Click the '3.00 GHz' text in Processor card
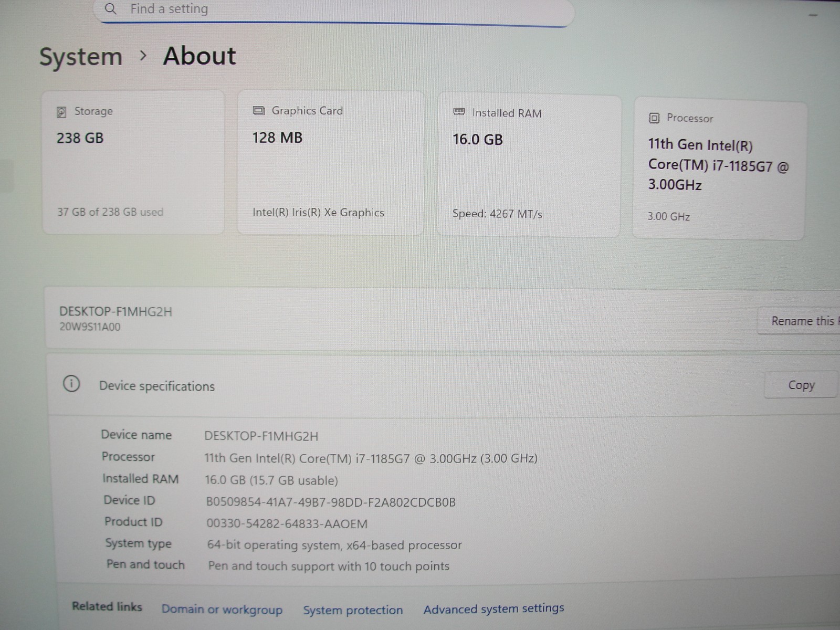The width and height of the screenshot is (840, 630). coord(668,216)
